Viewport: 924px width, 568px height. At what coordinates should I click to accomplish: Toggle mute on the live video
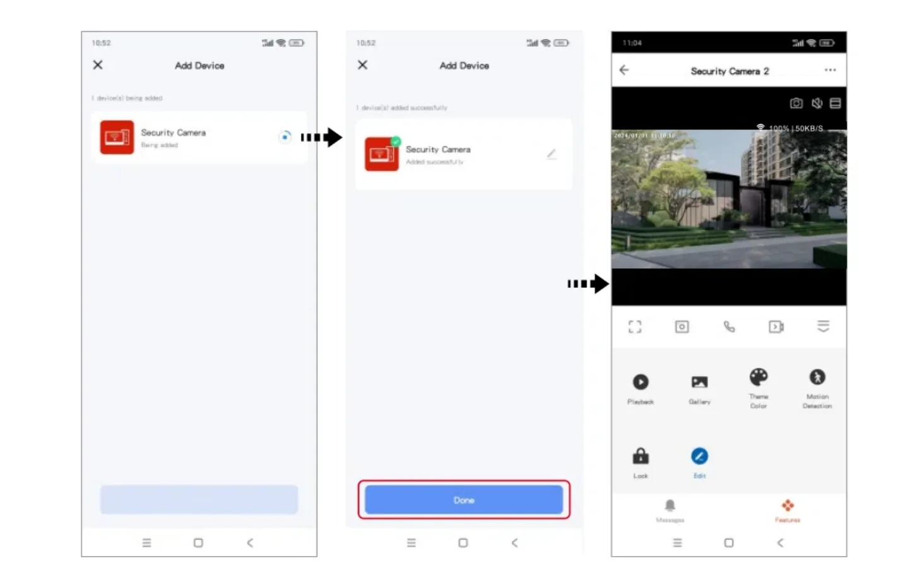point(817,103)
